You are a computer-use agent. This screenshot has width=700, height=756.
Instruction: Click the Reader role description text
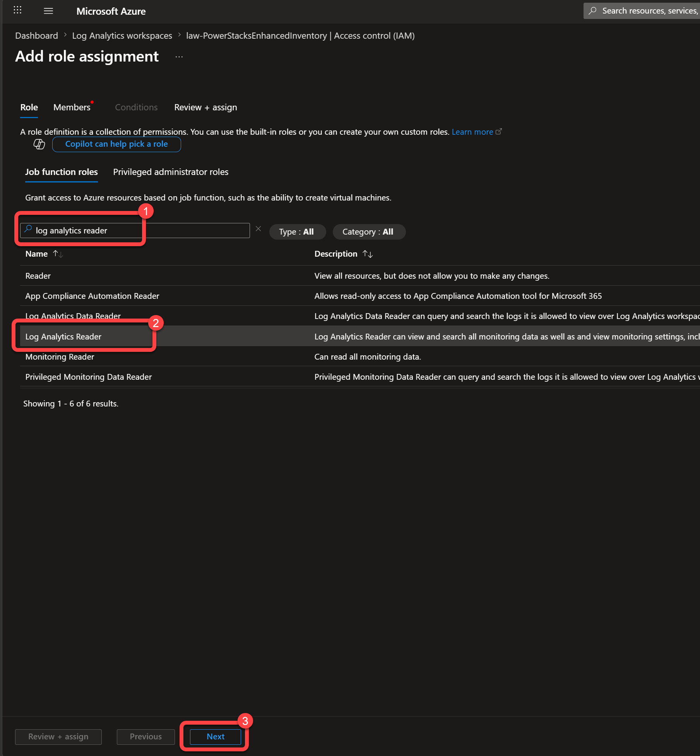click(x=432, y=276)
